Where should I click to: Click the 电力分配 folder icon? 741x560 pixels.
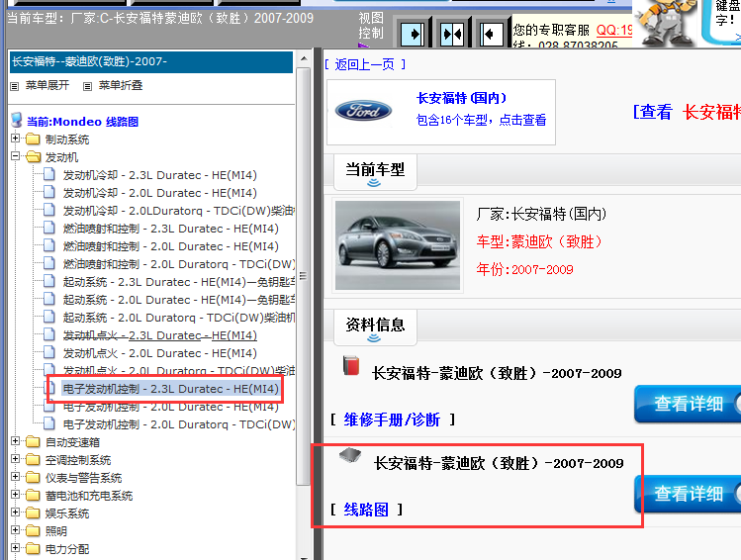point(33,549)
